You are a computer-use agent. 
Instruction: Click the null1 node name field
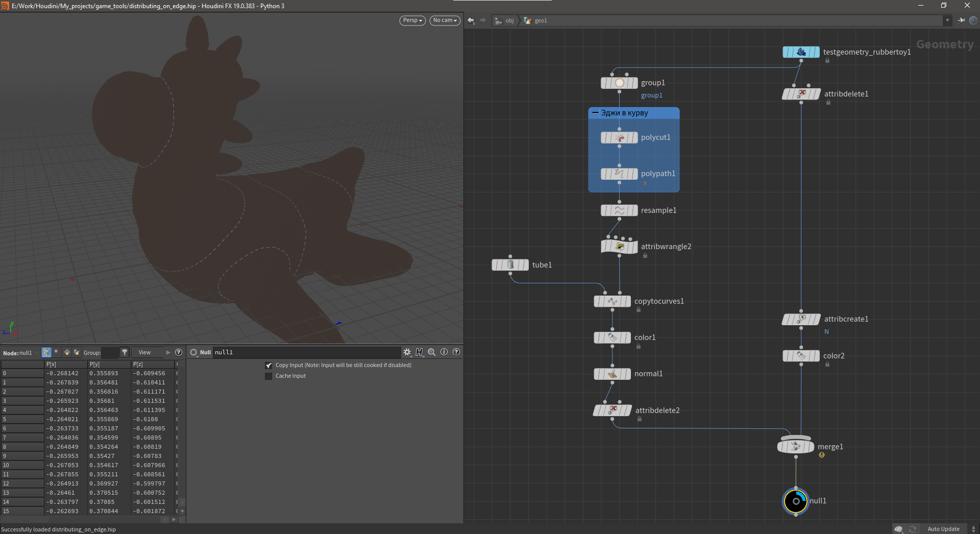[307, 352]
